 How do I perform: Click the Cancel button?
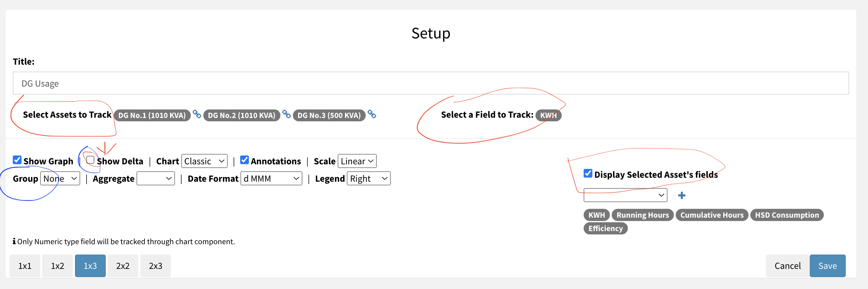(x=787, y=266)
